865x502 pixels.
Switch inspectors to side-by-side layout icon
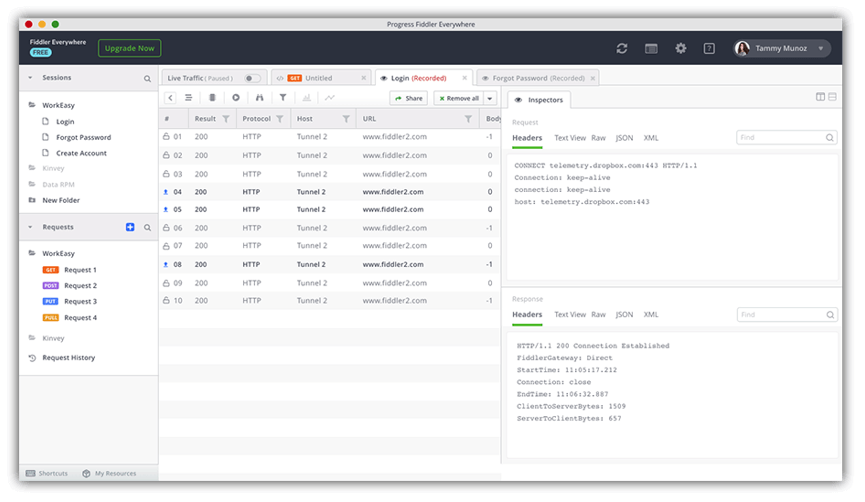820,97
